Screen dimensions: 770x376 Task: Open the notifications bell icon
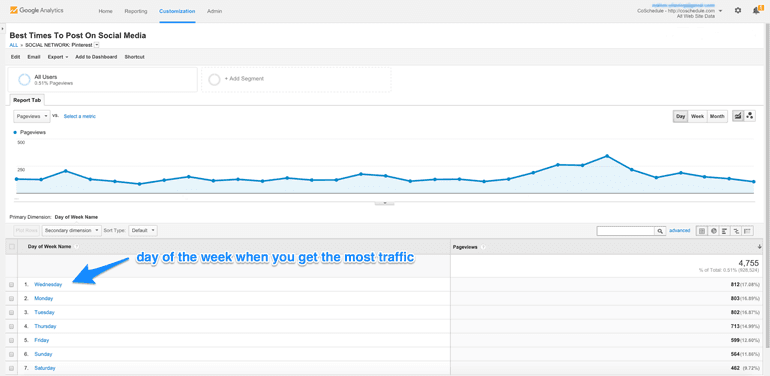tap(756, 10)
